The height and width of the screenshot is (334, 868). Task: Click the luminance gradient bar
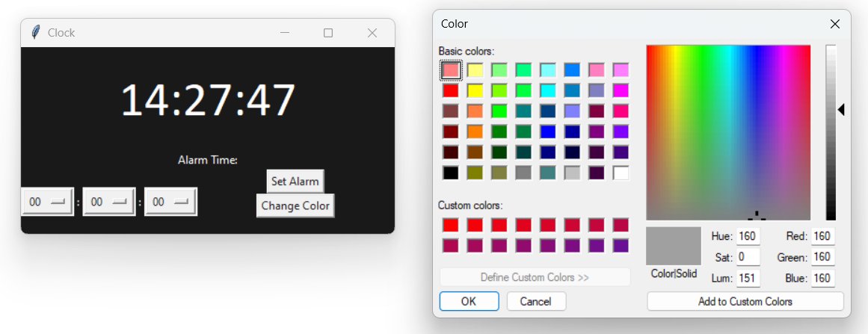click(x=831, y=133)
